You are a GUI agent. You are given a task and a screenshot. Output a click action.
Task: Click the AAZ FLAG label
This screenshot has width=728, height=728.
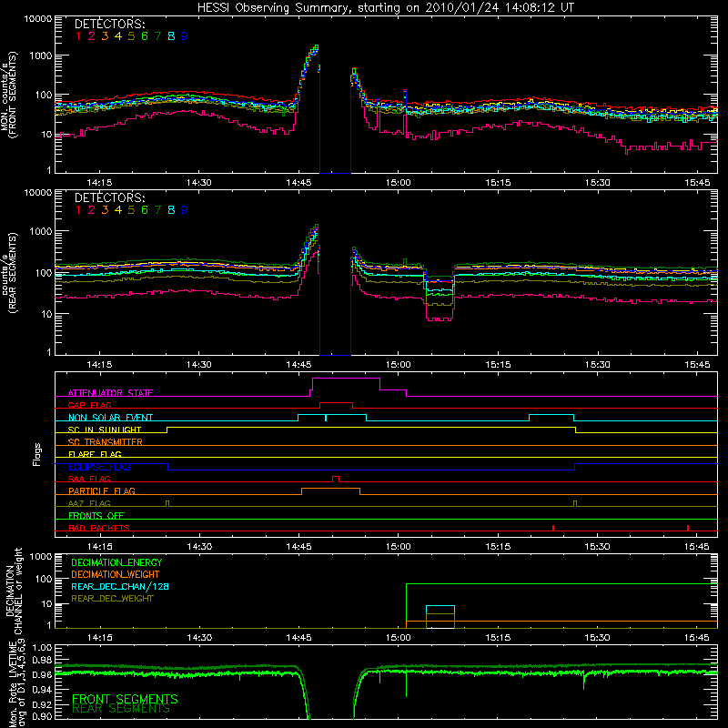tap(89, 503)
